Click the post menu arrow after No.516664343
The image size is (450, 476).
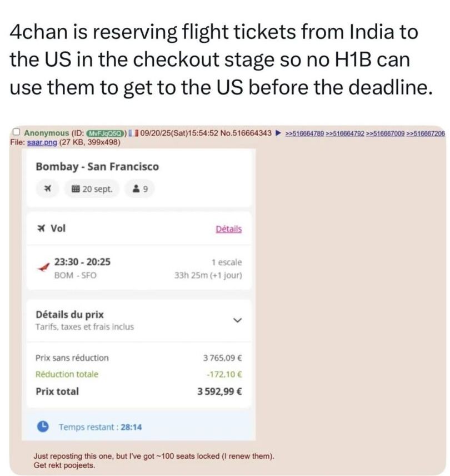pyautogui.click(x=278, y=133)
